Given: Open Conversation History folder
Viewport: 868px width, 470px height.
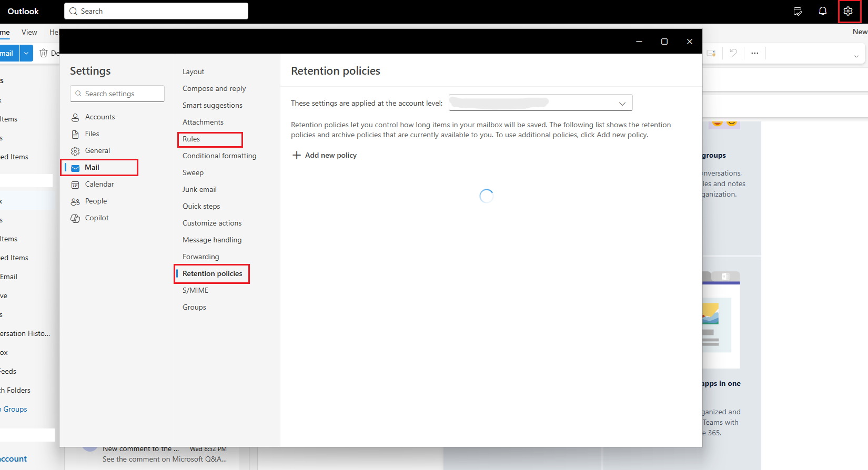Looking at the screenshot, I should pos(25,333).
